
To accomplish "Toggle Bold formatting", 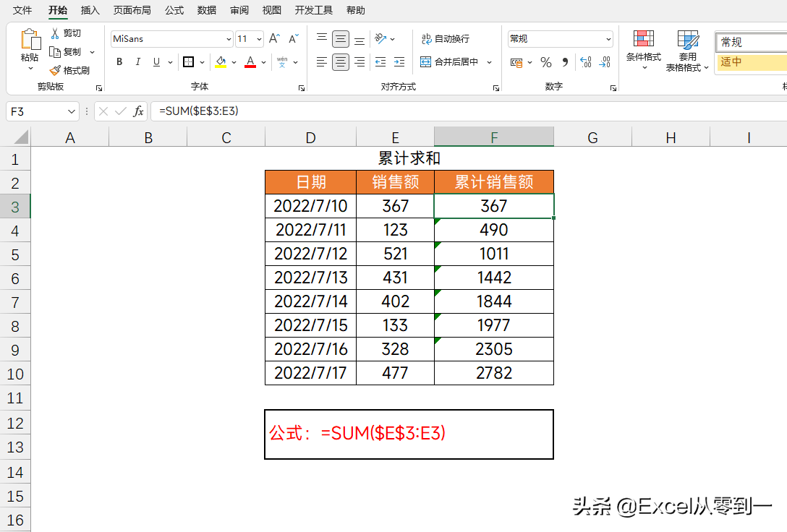I will (119, 61).
